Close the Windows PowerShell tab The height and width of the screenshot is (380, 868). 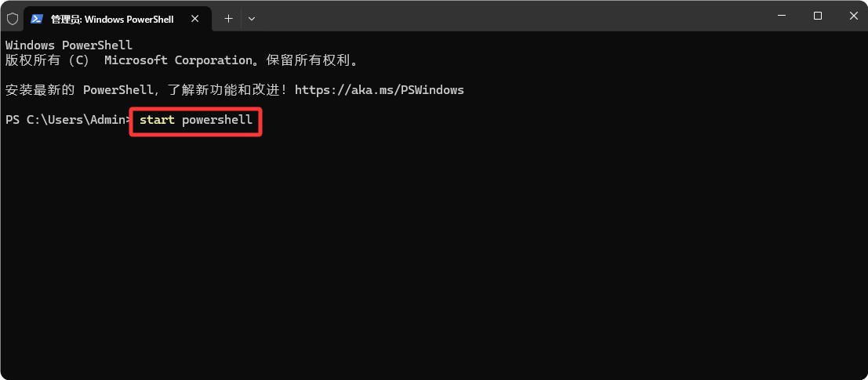pos(195,19)
